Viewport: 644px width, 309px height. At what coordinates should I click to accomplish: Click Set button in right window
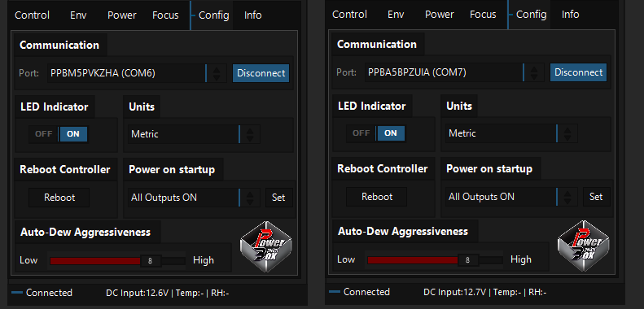click(596, 197)
